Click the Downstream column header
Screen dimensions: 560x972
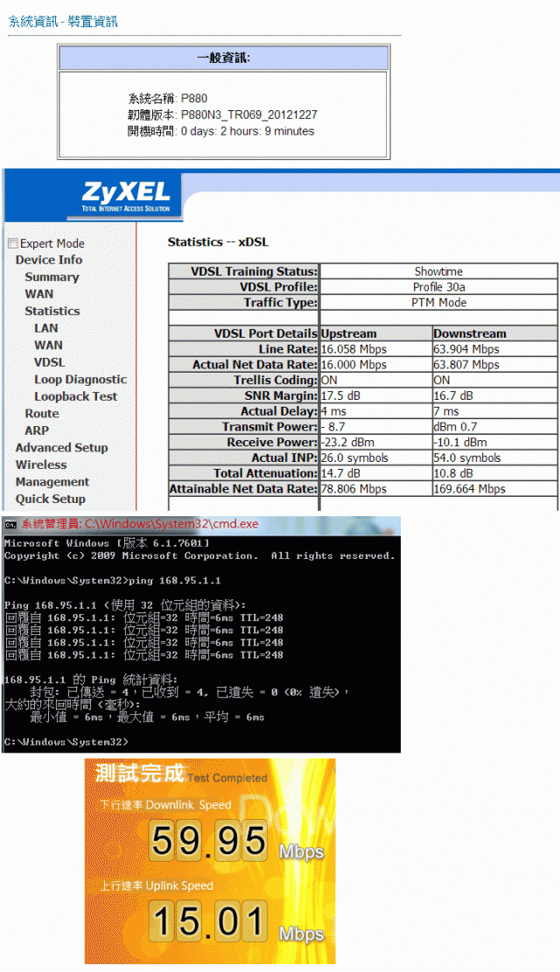[470, 333]
